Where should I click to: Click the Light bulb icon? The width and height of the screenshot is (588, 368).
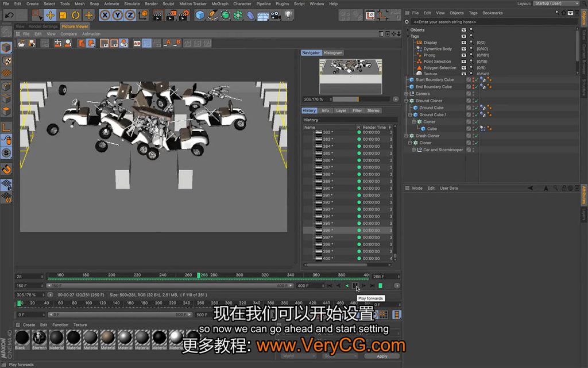[x=288, y=16]
